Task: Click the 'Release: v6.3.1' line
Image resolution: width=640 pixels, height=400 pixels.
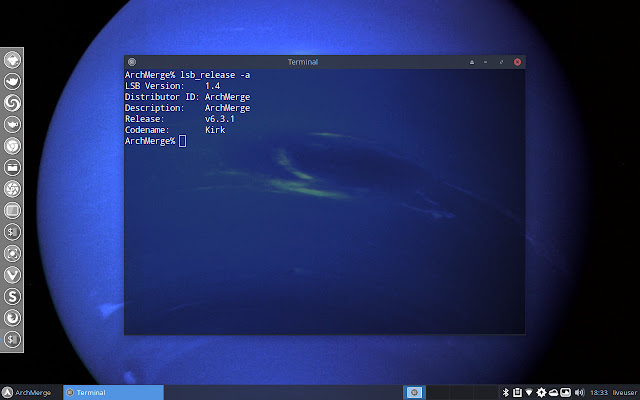Action: [x=180, y=119]
